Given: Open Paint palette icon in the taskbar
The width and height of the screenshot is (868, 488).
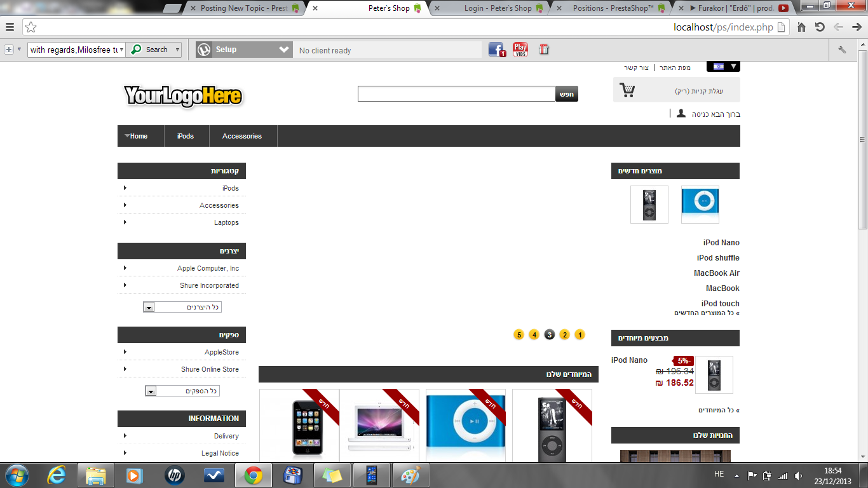Looking at the screenshot, I should [x=411, y=475].
